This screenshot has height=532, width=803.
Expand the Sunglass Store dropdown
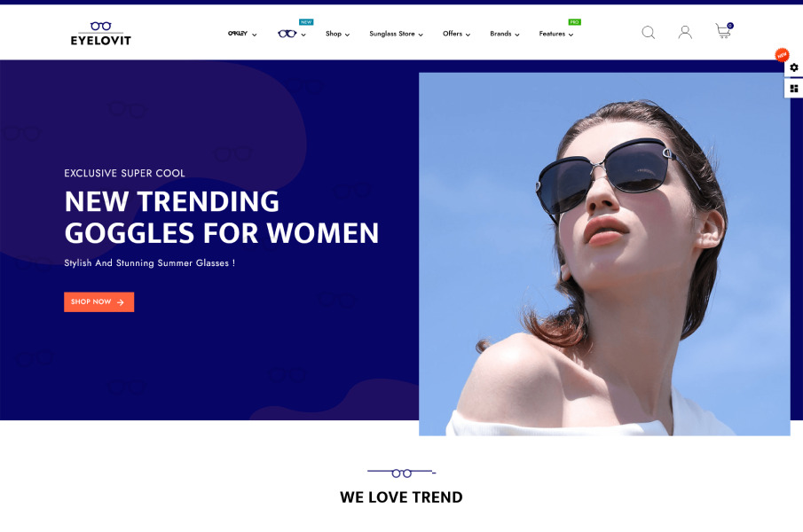tap(396, 34)
